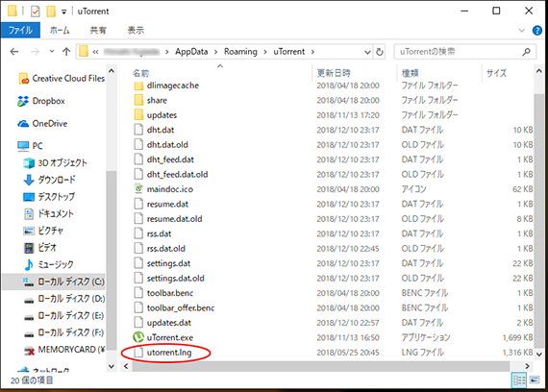Click AppData in the address path
Image resolution: width=548 pixels, height=392 pixels.
191,52
